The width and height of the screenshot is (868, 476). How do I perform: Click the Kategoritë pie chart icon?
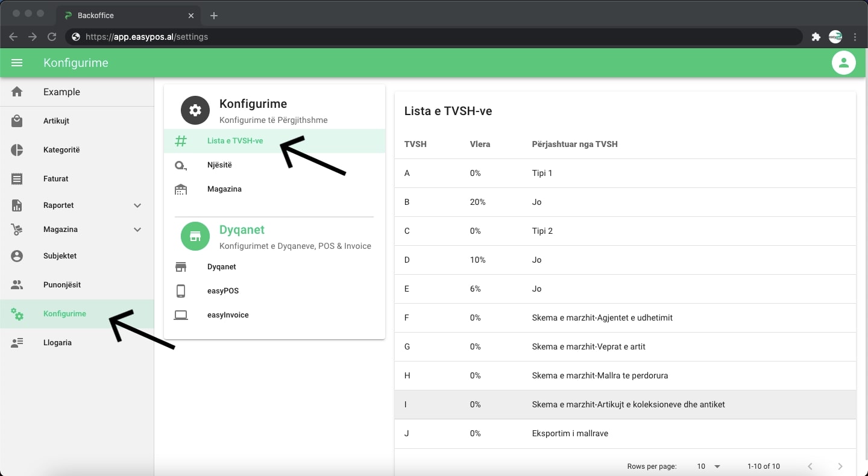tap(17, 150)
